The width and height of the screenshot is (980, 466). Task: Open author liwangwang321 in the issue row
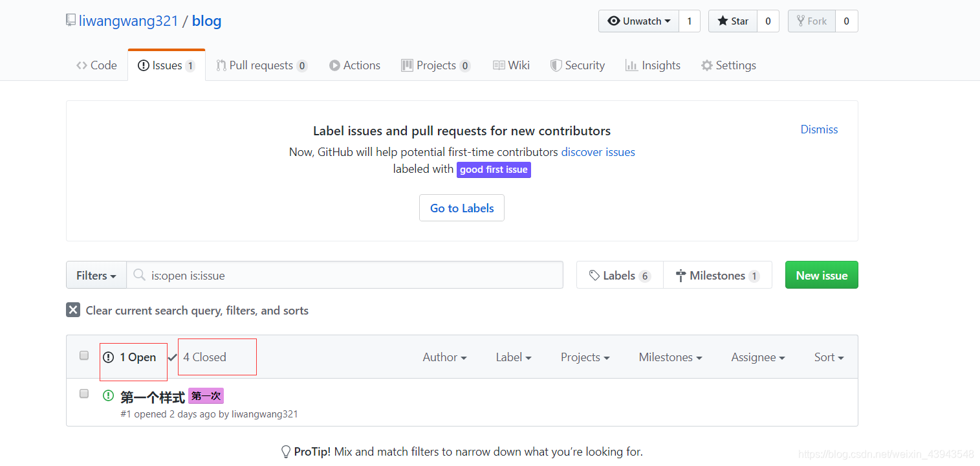[265, 414]
